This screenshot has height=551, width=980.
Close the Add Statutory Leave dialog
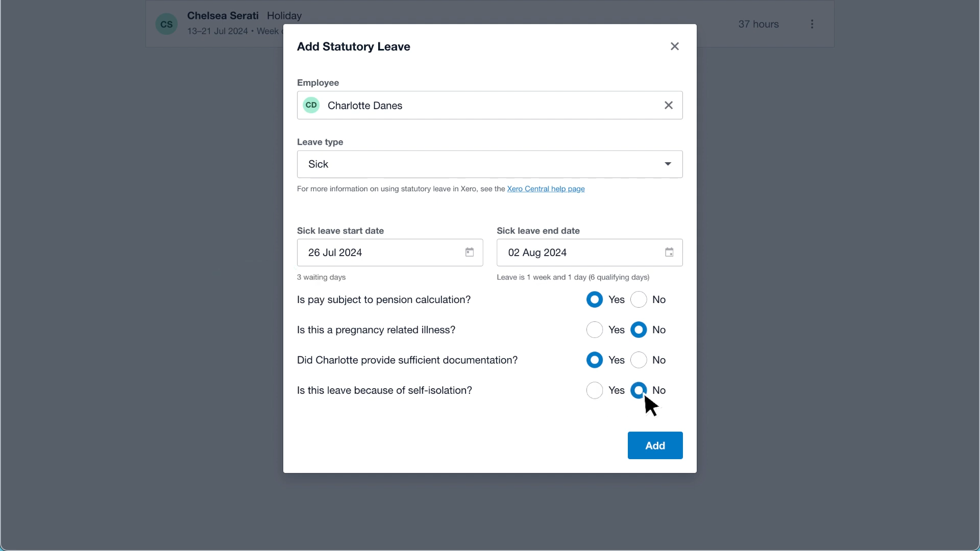(x=674, y=46)
